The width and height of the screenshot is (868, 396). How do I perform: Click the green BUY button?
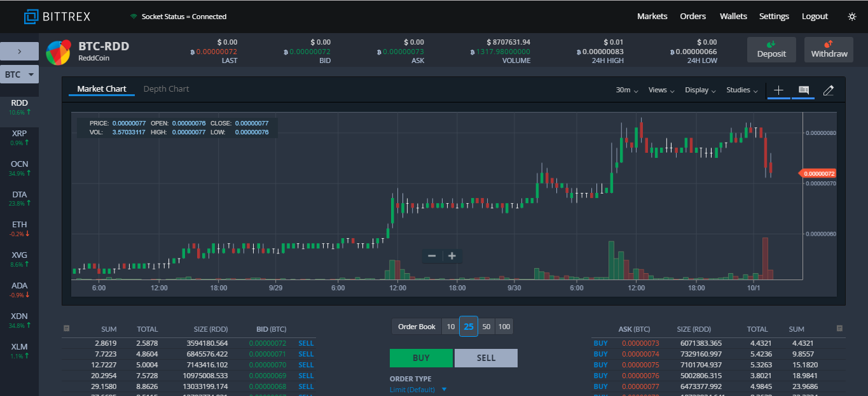coord(421,358)
